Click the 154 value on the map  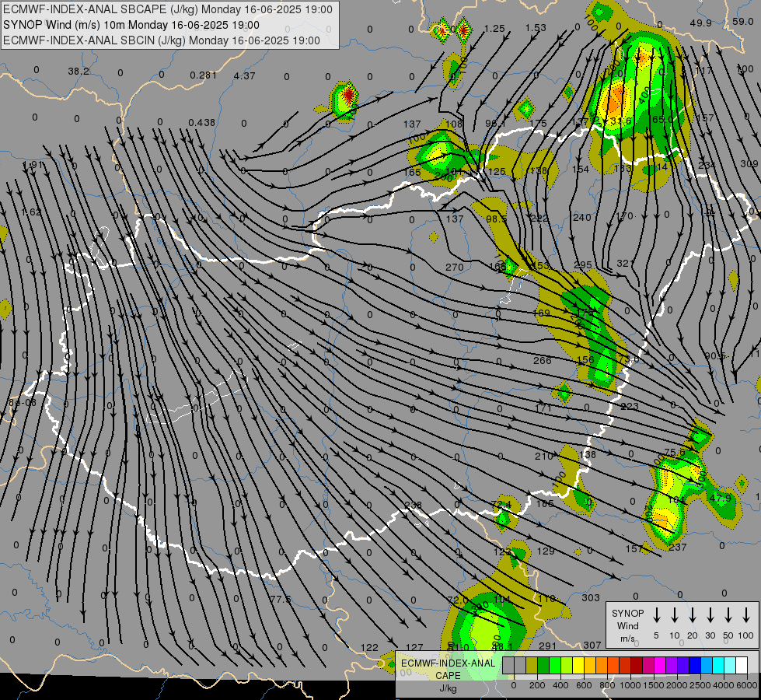pyautogui.click(x=581, y=169)
